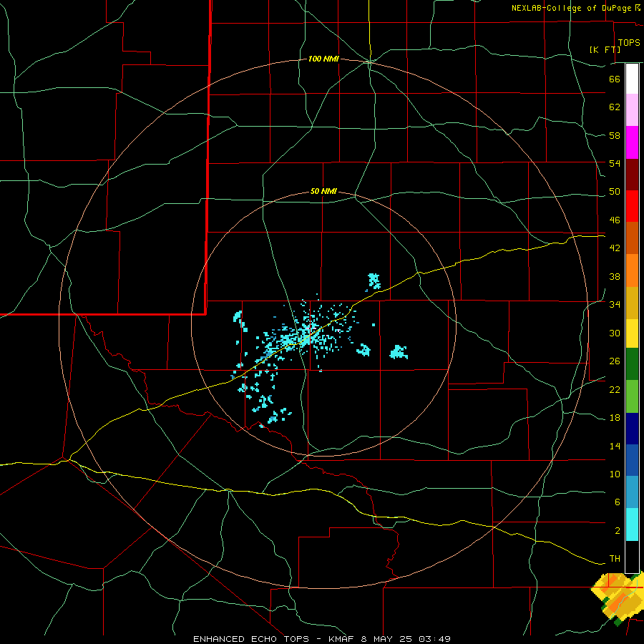Click the 54 legend value label

[615, 163]
